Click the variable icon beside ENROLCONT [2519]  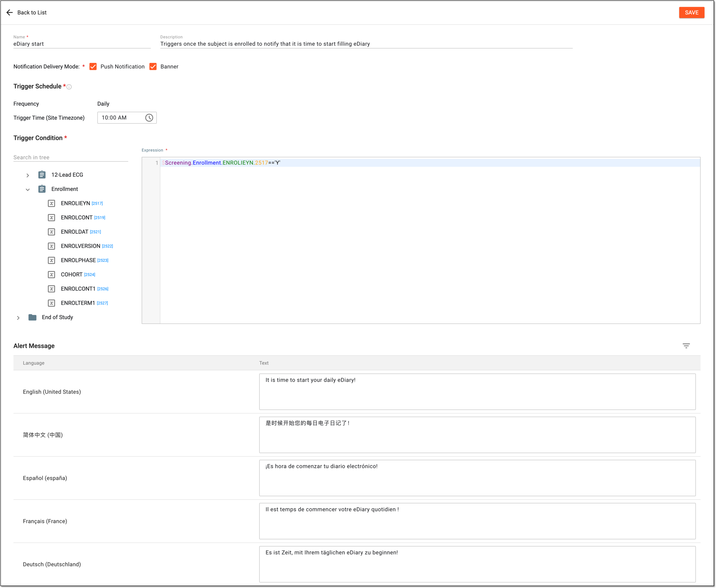52,218
